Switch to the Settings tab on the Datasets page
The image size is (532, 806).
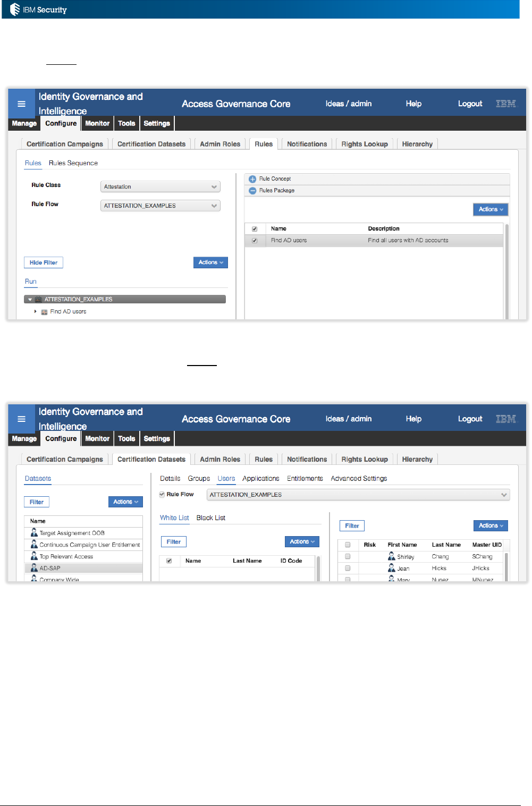(157, 439)
